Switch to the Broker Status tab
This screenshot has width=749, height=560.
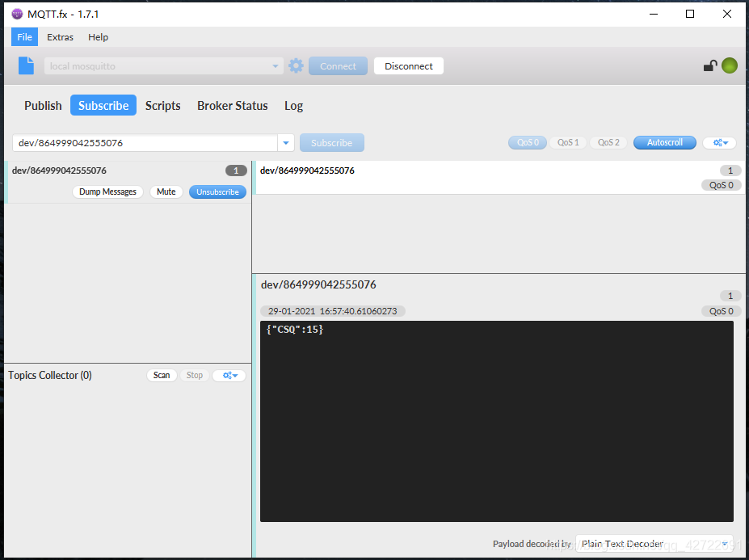coord(233,105)
